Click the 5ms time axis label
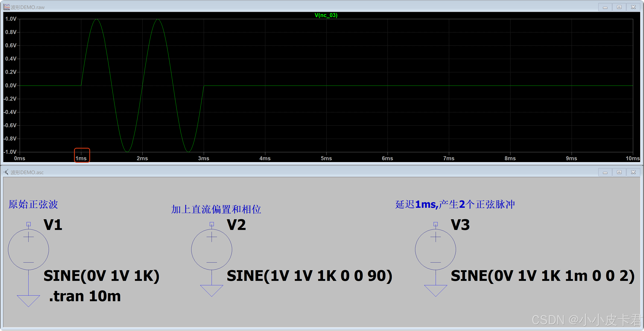 (x=326, y=158)
